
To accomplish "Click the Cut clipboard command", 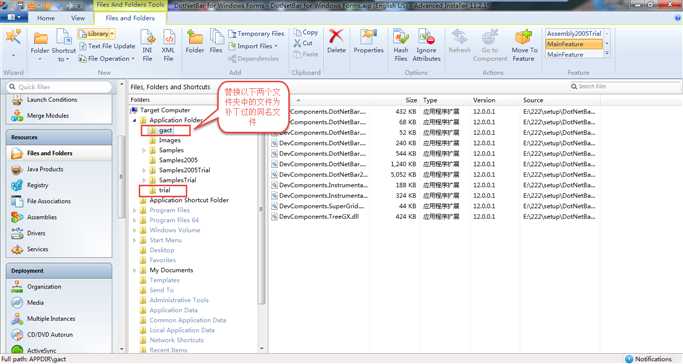I will pos(303,43).
